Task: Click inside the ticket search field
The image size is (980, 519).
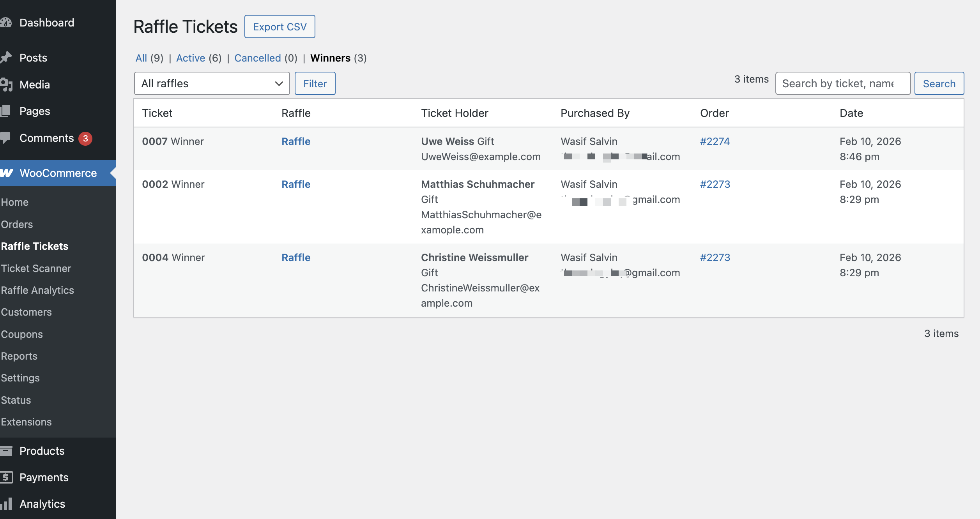Action: click(842, 83)
